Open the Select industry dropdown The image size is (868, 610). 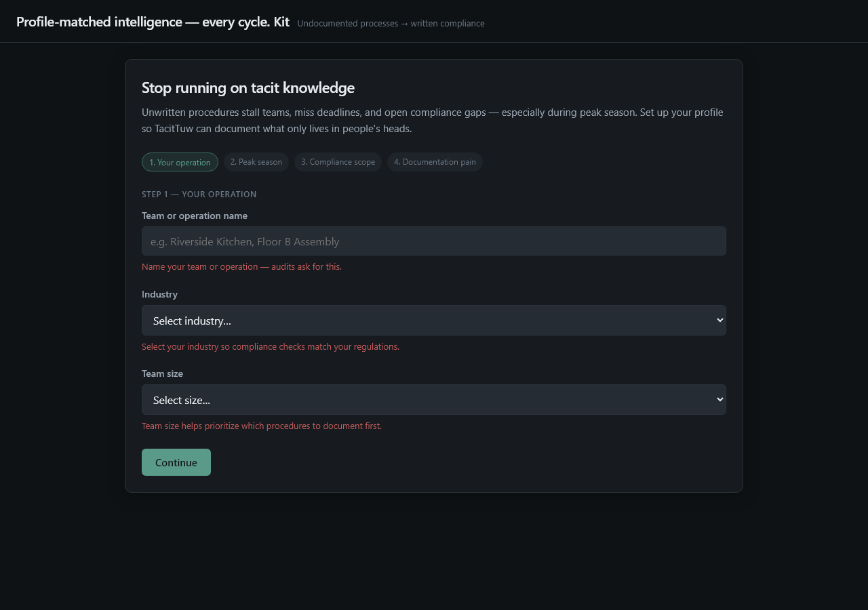[434, 320]
